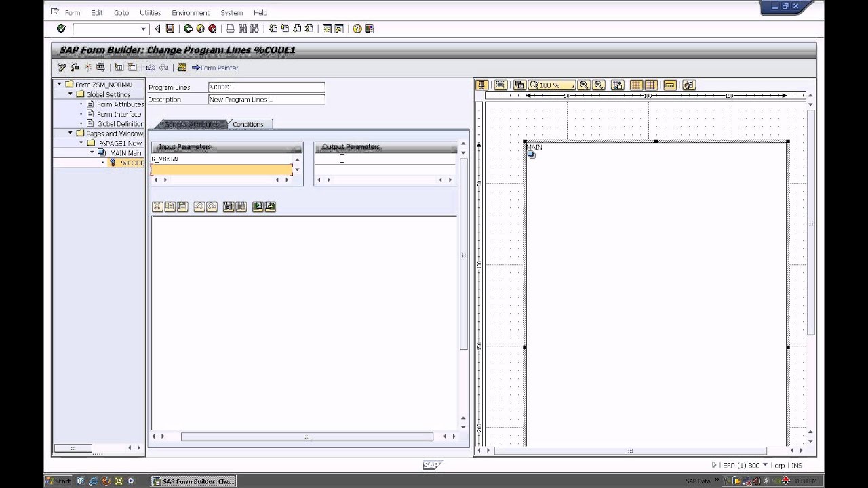This screenshot has height=488, width=868.
Task: Click the yellow Exit icon
Action: (x=200, y=28)
